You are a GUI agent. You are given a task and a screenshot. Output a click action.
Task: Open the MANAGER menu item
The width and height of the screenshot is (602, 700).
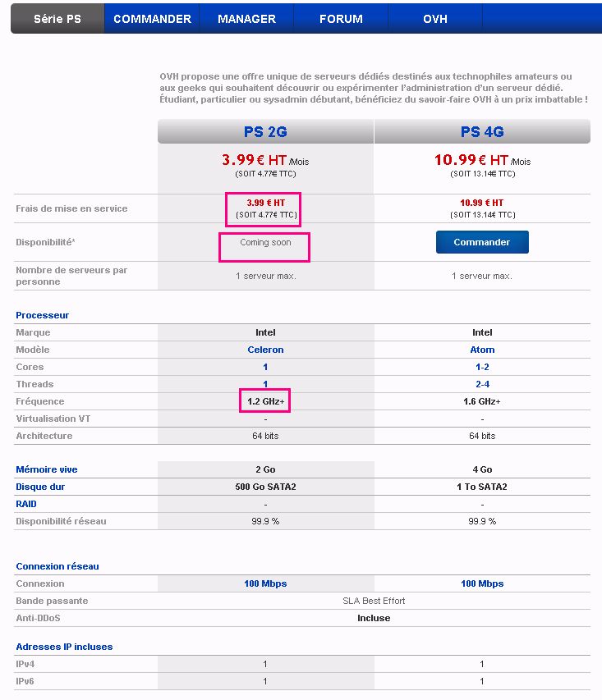[246, 19]
